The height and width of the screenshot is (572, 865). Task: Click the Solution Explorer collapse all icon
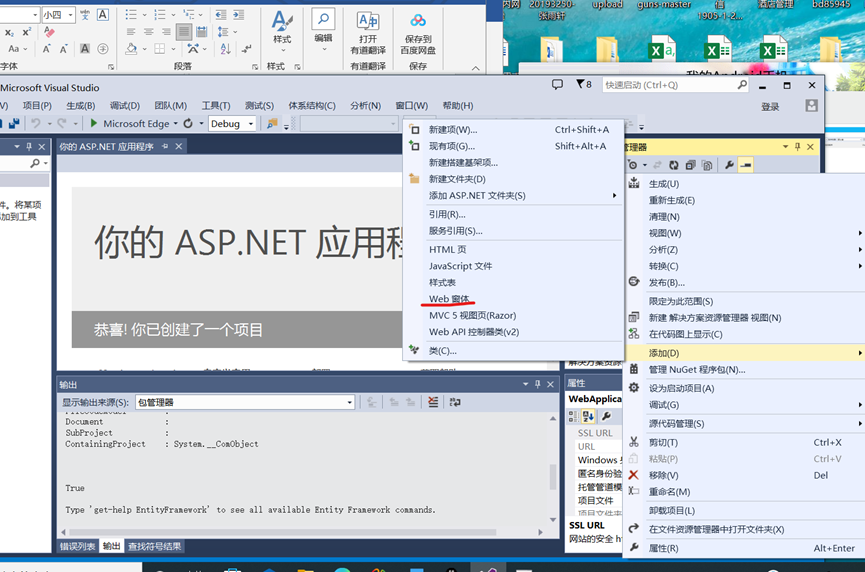coord(690,165)
